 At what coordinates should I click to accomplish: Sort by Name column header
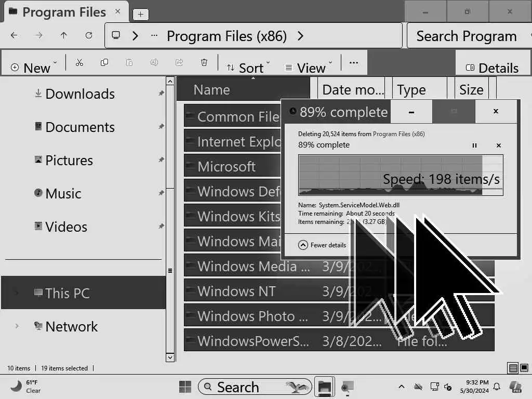tap(243, 89)
